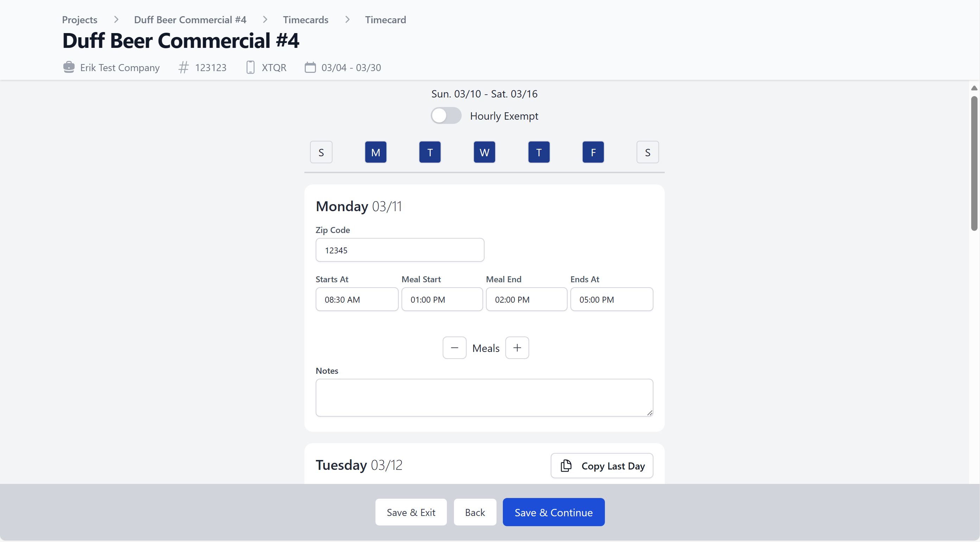Click Save & Continue button
Screen dimensions: 980x542
tap(554, 512)
